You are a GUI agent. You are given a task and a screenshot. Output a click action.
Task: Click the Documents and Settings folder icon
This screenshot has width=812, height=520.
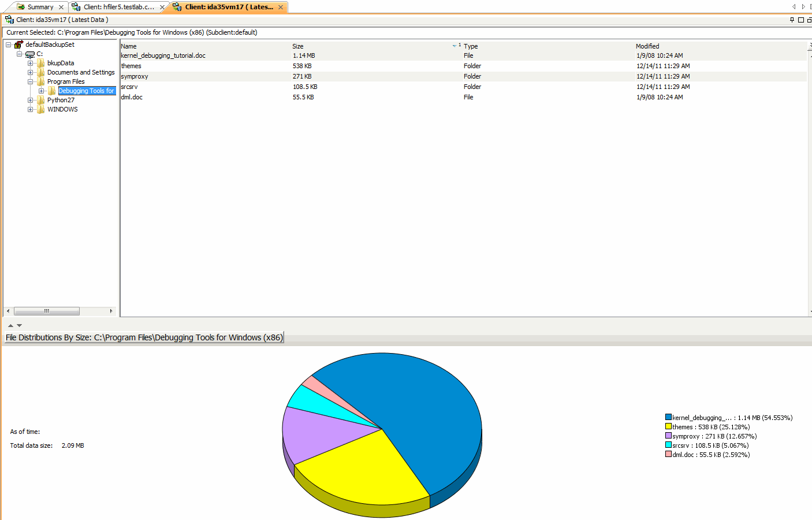click(41, 72)
